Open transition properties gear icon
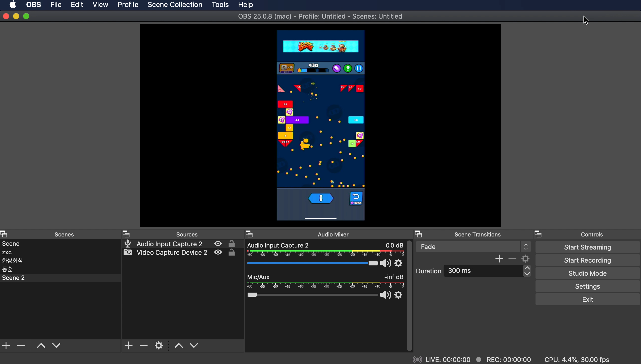Image resolution: width=641 pixels, height=364 pixels. pos(525,259)
